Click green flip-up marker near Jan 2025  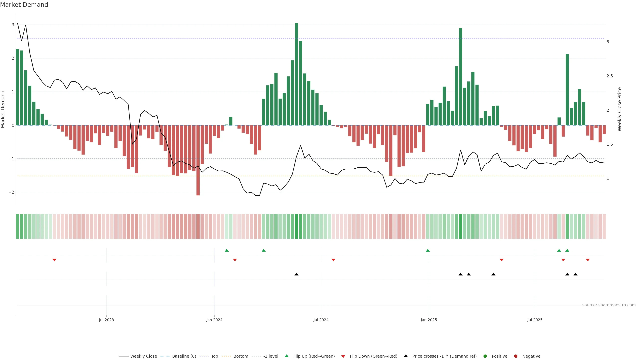(428, 250)
